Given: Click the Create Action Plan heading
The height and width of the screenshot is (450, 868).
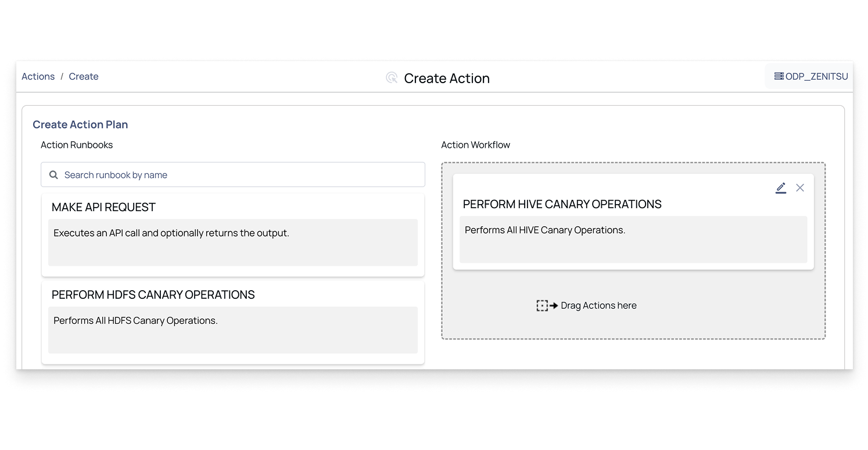Looking at the screenshot, I should click(x=80, y=124).
